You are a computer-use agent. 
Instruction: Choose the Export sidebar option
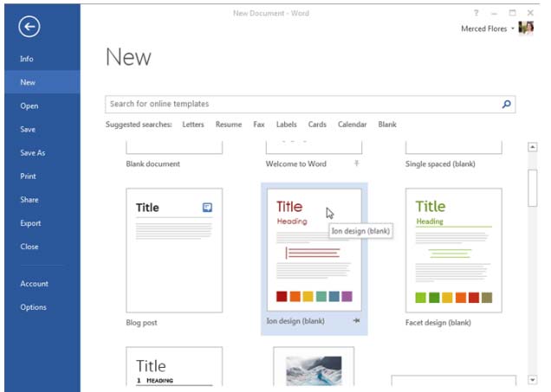pyautogui.click(x=30, y=223)
